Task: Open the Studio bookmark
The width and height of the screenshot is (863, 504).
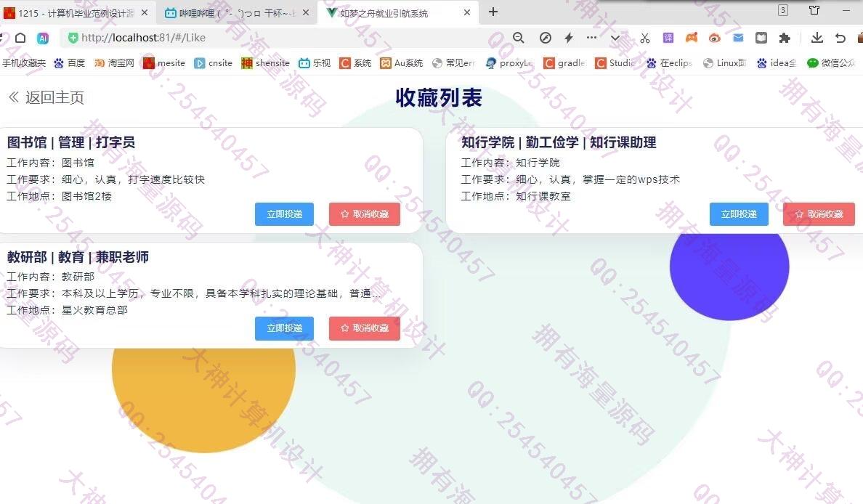Action: click(x=615, y=63)
